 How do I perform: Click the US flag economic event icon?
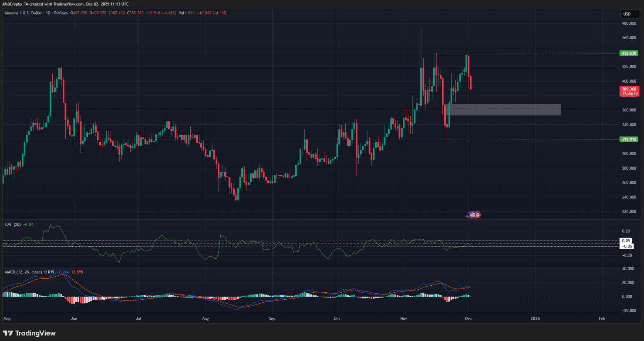coord(472,214)
